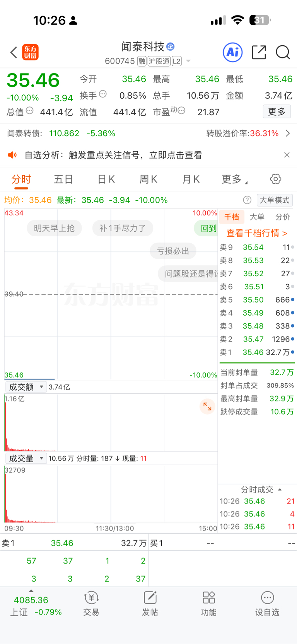Dismiss the 自选分析 notice banner
The width and height of the screenshot is (297, 644).
(287, 155)
